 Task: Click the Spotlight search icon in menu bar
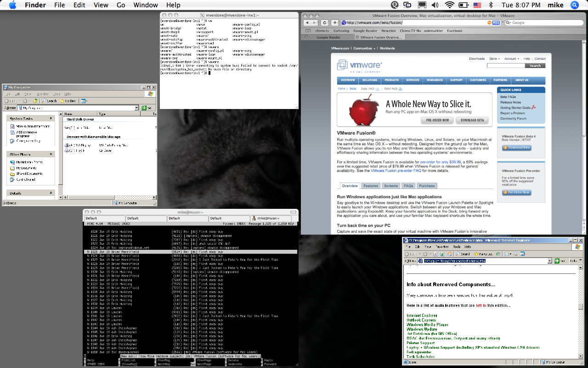(574, 5)
